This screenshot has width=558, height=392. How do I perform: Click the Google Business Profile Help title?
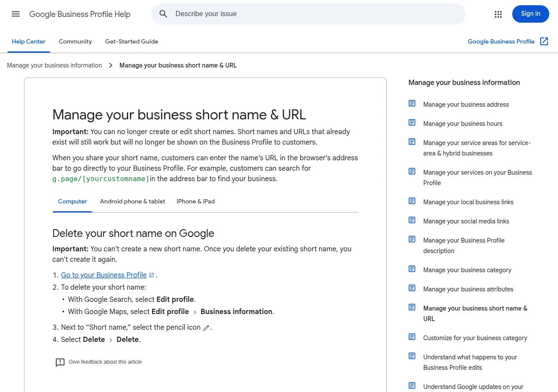pos(80,14)
